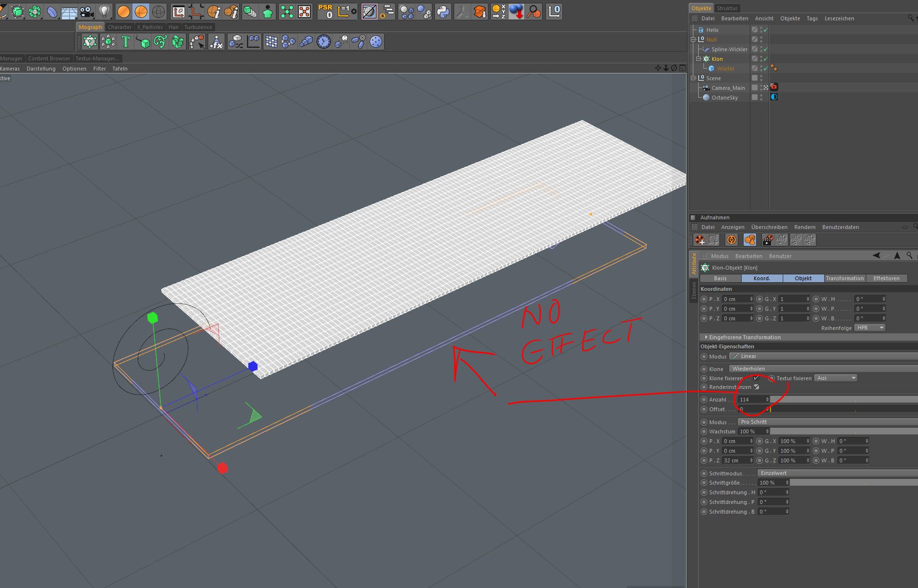The width and height of the screenshot is (918, 588).
Task: Open the Modus Linear dropdown
Action: [823, 356]
